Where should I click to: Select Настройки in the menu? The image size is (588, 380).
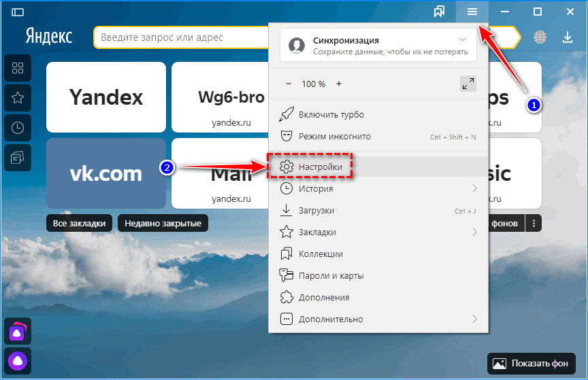320,167
